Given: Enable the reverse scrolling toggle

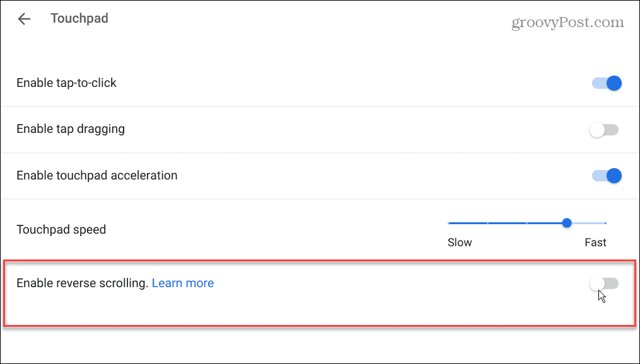Looking at the screenshot, I should 604,283.
